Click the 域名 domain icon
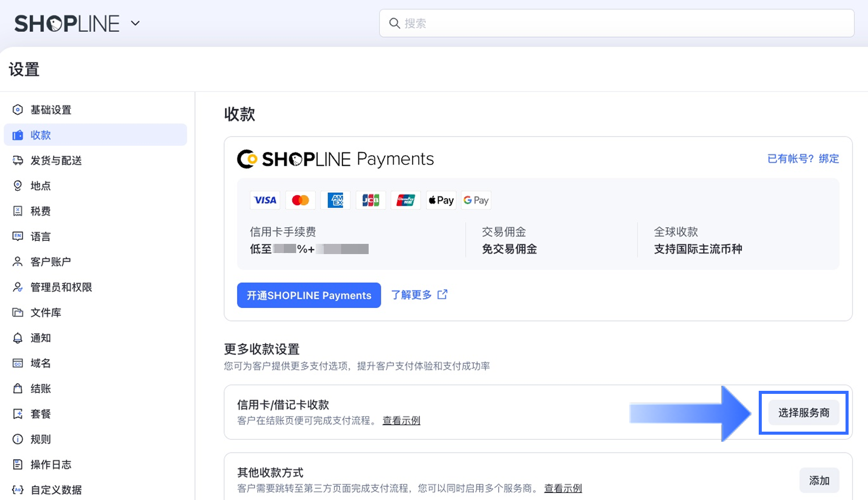The width and height of the screenshot is (868, 500). (18, 363)
